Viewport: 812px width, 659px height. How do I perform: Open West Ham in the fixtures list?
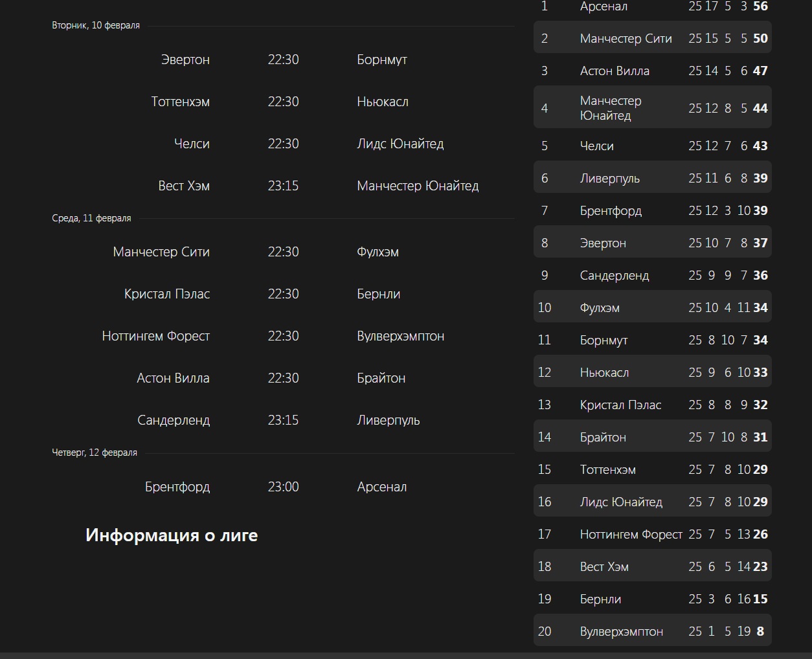pyautogui.click(x=184, y=186)
